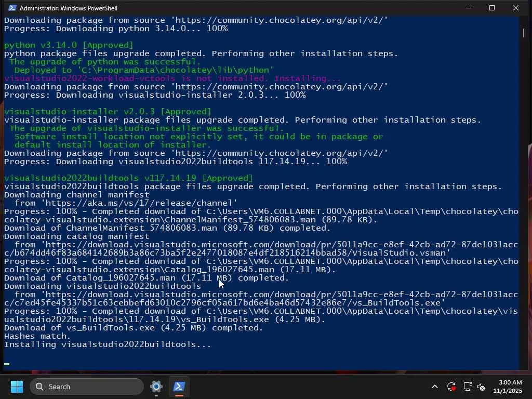Click the 'Downloading catalog manifest' line

click(77, 236)
